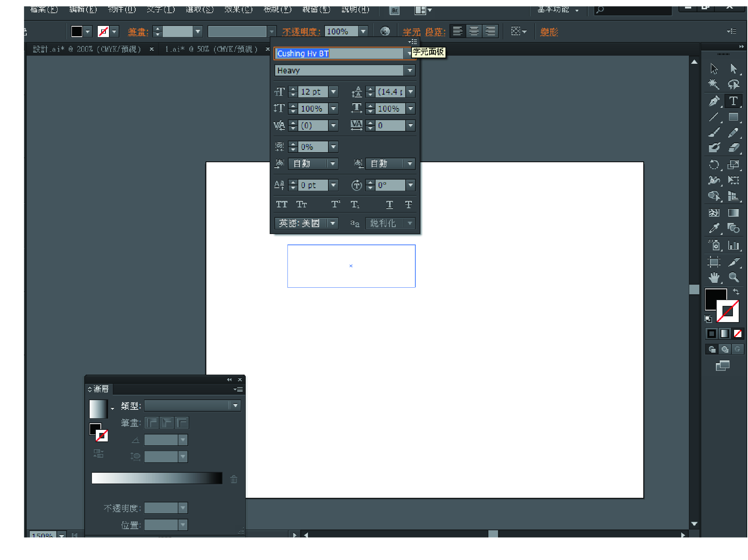This screenshot has height=560, width=748.
Task: Open the Object menu
Action: click(x=122, y=9)
